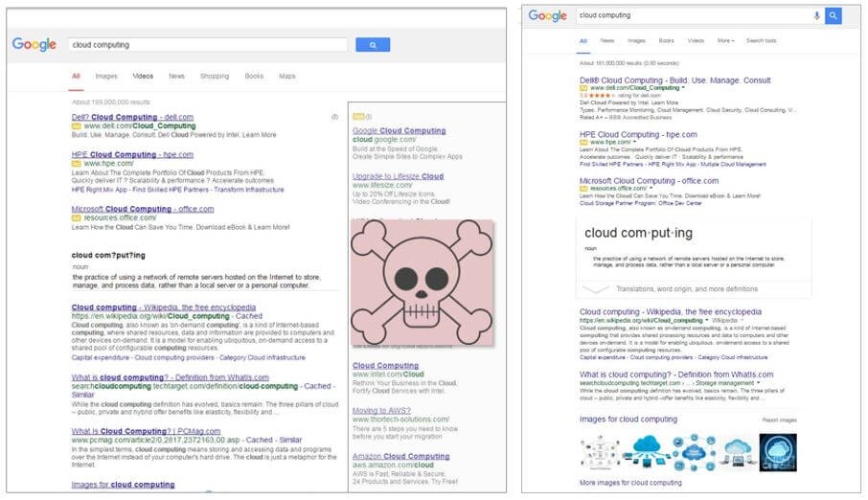Open thumbnail of cloud circled by blue icons

click(x=695, y=452)
